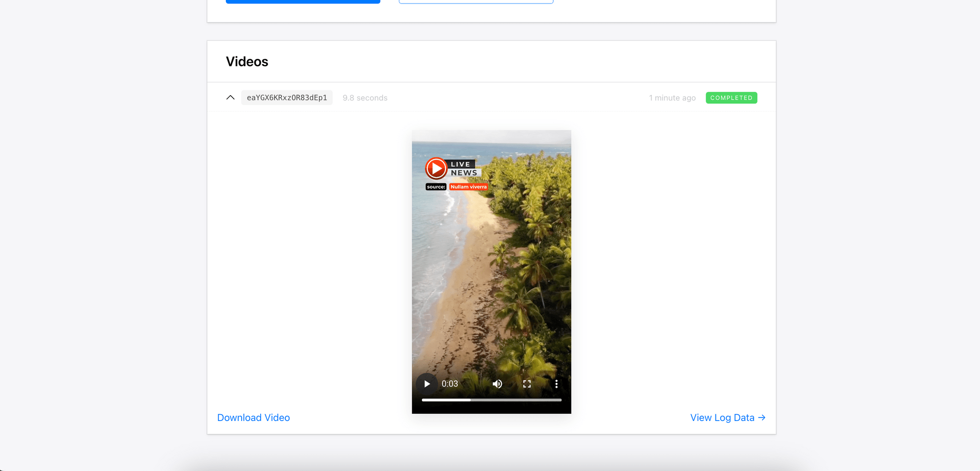Select the COMPLETED status badge
Image resolution: width=980 pixels, height=471 pixels.
tap(731, 98)
